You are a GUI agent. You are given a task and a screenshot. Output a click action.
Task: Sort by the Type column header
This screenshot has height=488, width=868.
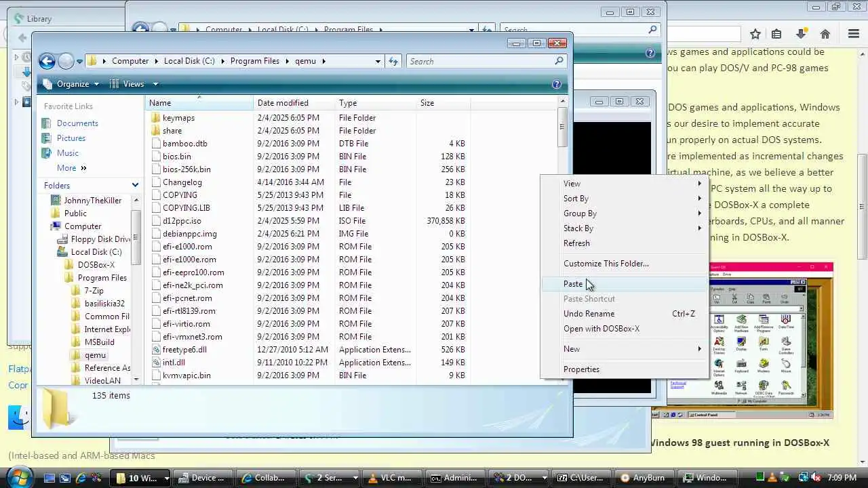[x=376, y=103]
